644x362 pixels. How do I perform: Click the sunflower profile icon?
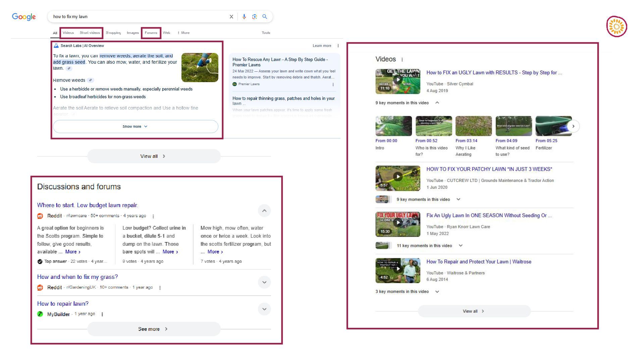pos(617,26)
